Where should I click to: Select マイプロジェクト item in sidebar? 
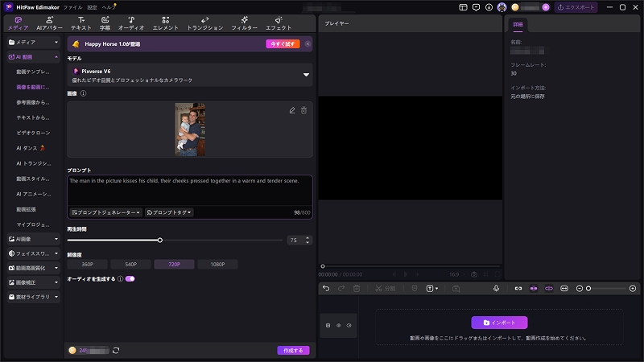[x=33, y=224]
